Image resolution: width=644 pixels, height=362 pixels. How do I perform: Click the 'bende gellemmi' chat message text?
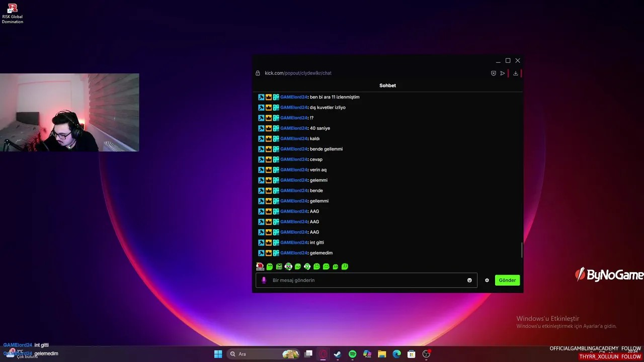[326, 149]
